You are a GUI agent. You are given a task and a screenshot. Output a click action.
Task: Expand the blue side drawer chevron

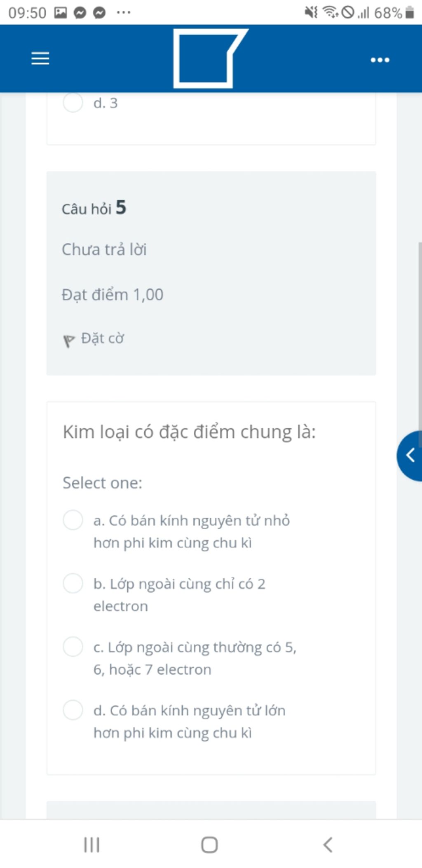point(410,455)
